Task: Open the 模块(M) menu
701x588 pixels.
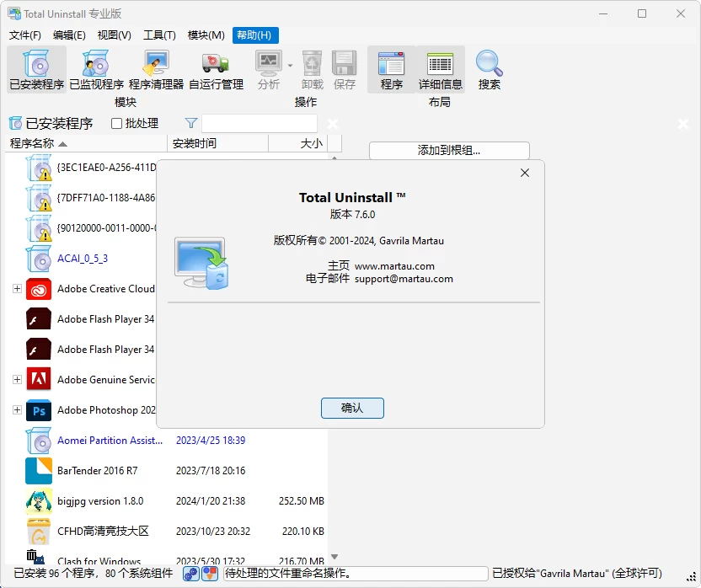Action: point(206,35)
